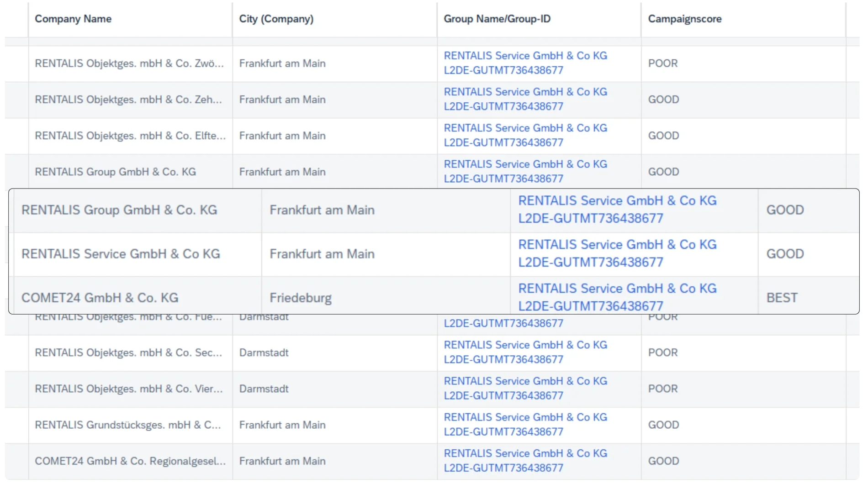Select the COMET24 GmbH & Co. KG company cell

click(100, 298)
